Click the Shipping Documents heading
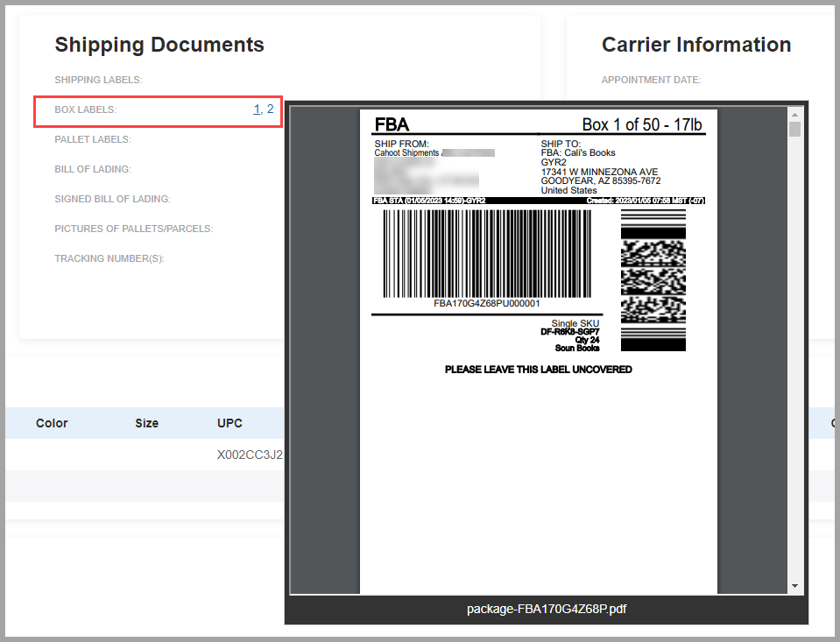 click(x=159, y=45)
